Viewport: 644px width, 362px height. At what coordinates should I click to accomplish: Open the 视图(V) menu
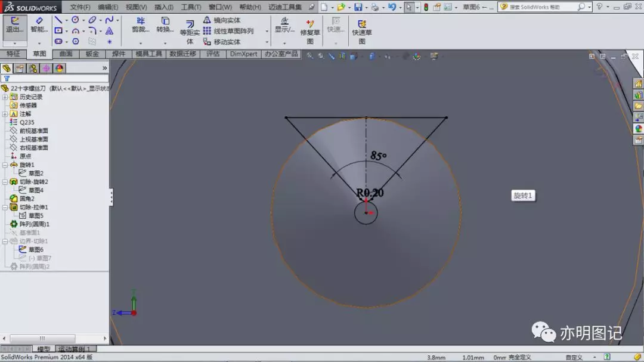[137, 7]
